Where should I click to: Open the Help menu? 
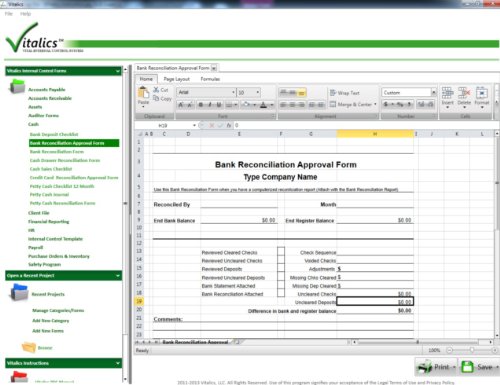tap(25, 14)
